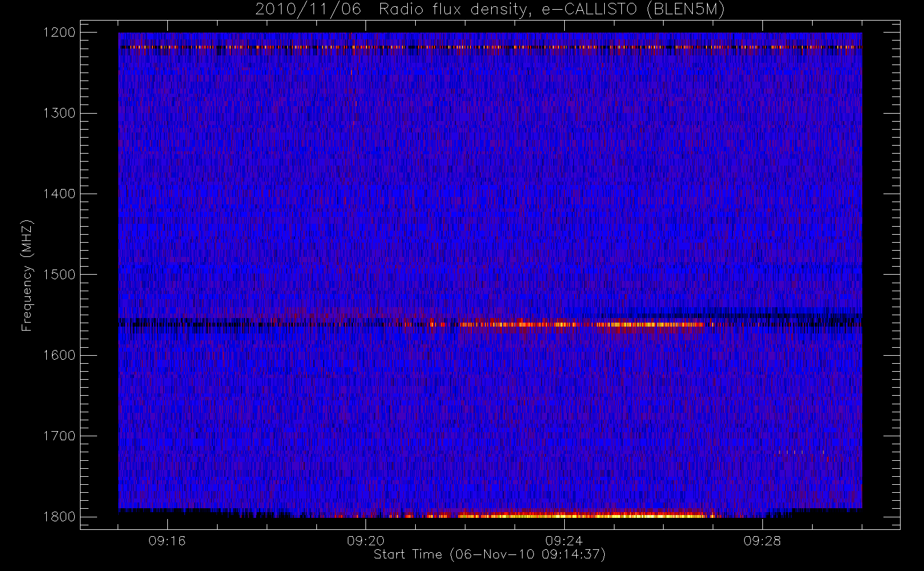Select the 09:28 time tick label
Image resolution: width=924 pixels, height=571 pixels.
click(762, 541)
